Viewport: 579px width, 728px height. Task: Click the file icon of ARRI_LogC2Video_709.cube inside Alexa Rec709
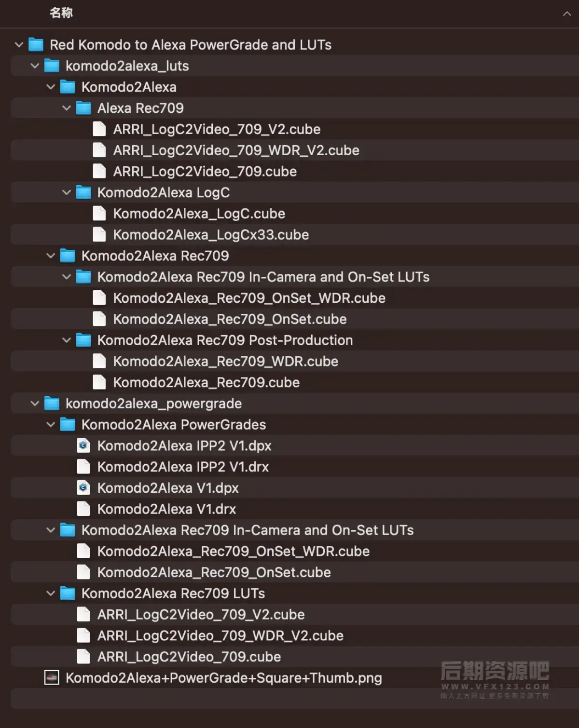pyautogui.click(x=99, y=172)
